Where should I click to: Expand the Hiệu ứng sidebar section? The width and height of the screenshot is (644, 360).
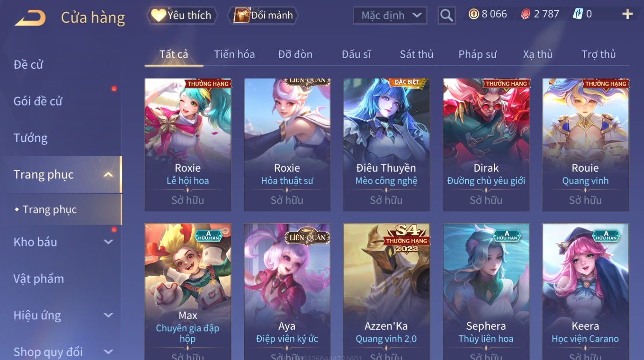[108, 315]
